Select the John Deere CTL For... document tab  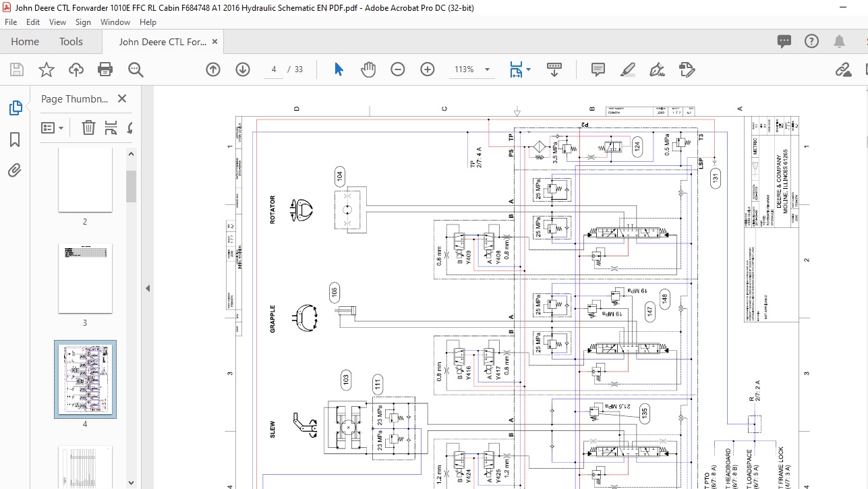tap(163, 42)
